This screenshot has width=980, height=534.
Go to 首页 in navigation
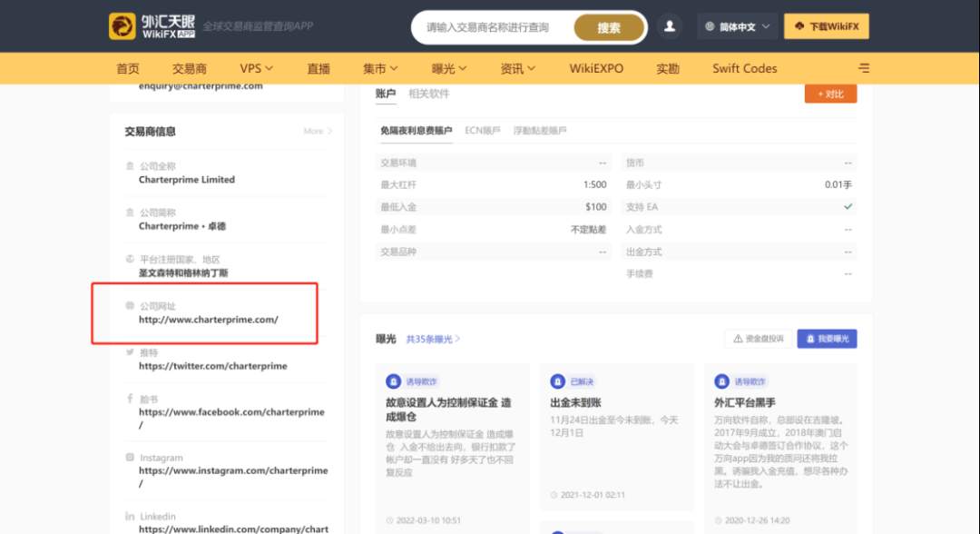(x=128, y=68)
